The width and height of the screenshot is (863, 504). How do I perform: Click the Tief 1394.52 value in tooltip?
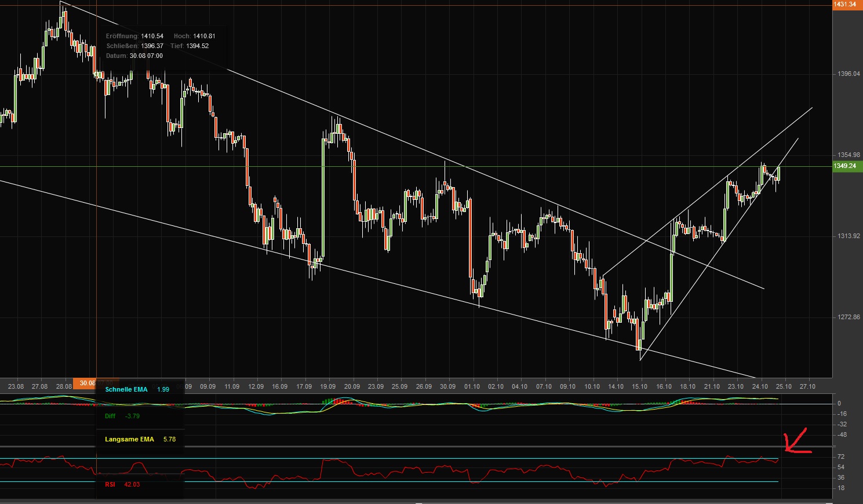(x=197, y=45)
